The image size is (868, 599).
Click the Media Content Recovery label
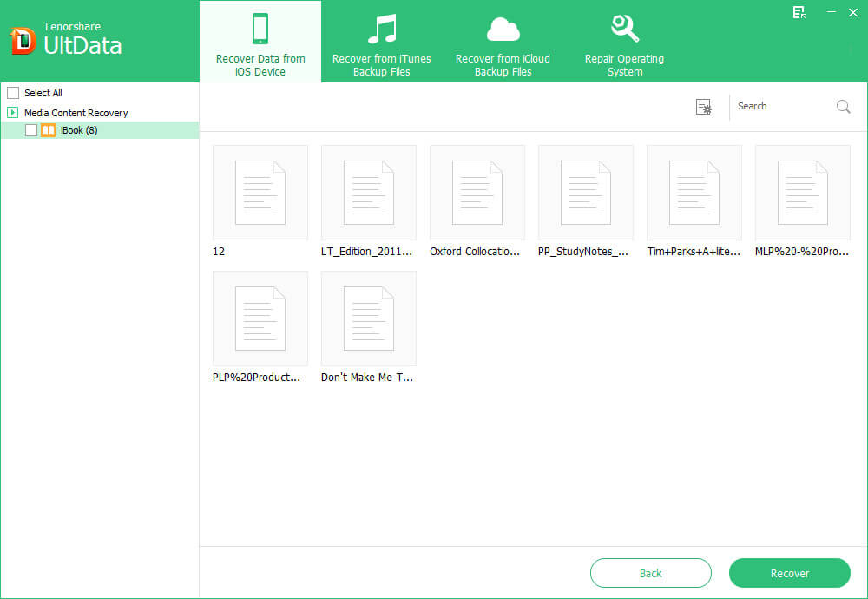[76, 113]
